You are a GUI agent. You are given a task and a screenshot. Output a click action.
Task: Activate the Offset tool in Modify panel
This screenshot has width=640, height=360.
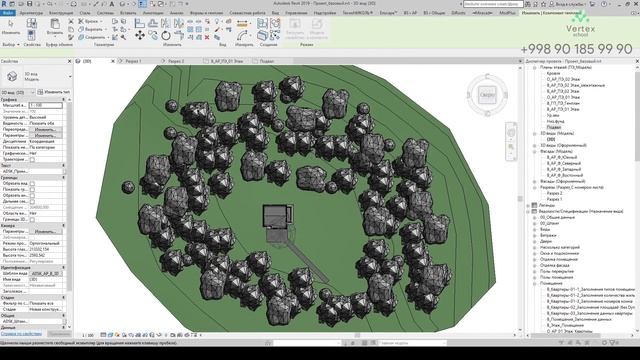(x=153, y=23)
